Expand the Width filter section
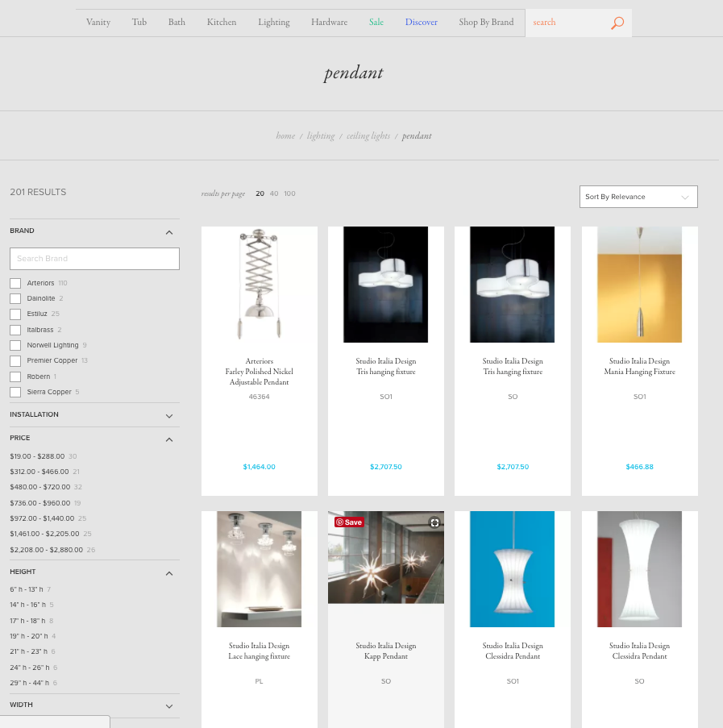 tap(169, 706)
